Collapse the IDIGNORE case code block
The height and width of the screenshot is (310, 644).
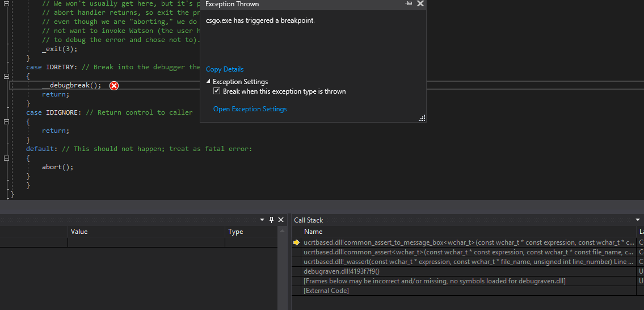pyautogui.click(x=7, y=122)
